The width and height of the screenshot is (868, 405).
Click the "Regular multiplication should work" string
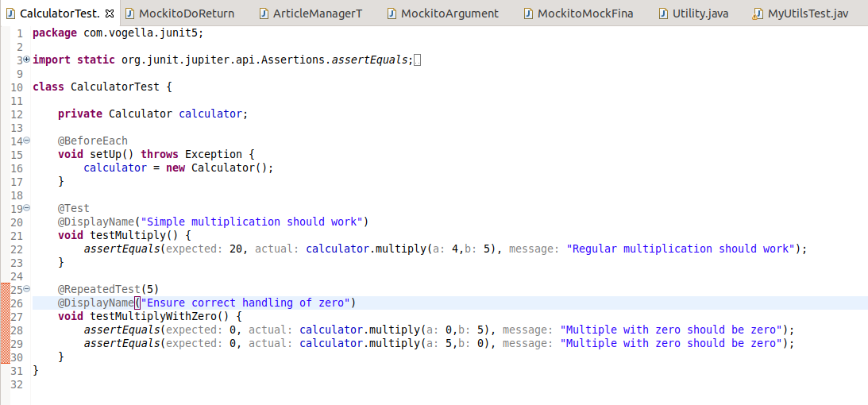(x=681, y=249)
